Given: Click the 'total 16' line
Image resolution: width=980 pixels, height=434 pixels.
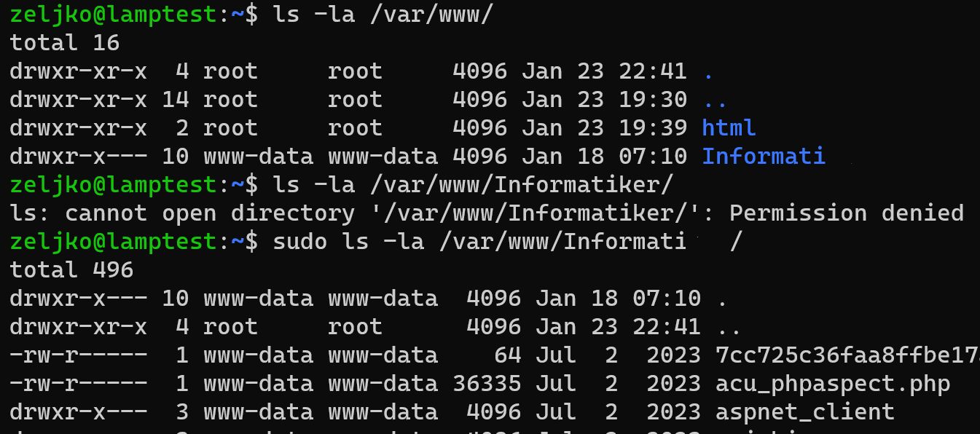Looking at the screenshot, I should pos(65,43).
